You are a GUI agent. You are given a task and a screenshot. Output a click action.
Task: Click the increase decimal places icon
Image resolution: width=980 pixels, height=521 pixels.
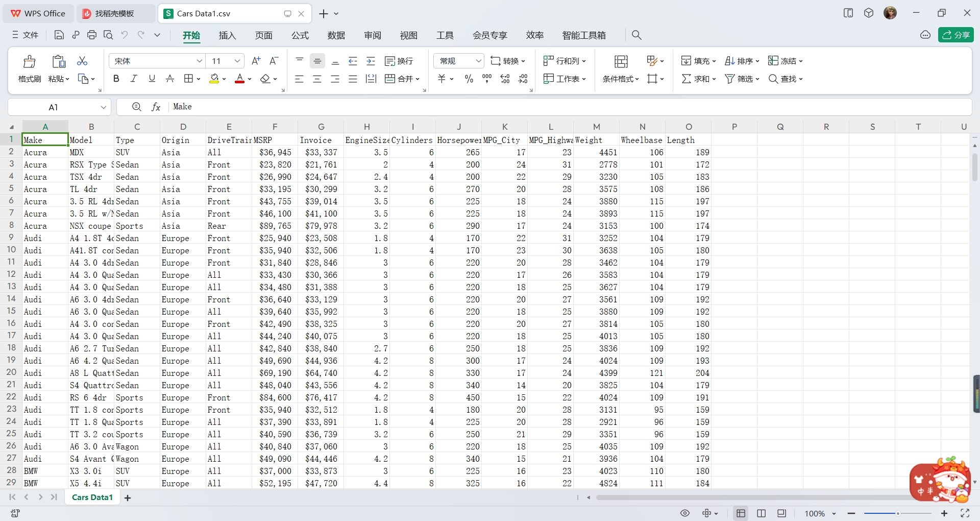coord(505,79)
